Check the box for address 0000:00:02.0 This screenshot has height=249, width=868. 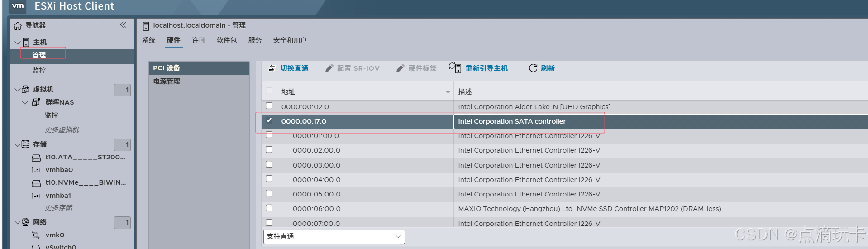[269, 106]
